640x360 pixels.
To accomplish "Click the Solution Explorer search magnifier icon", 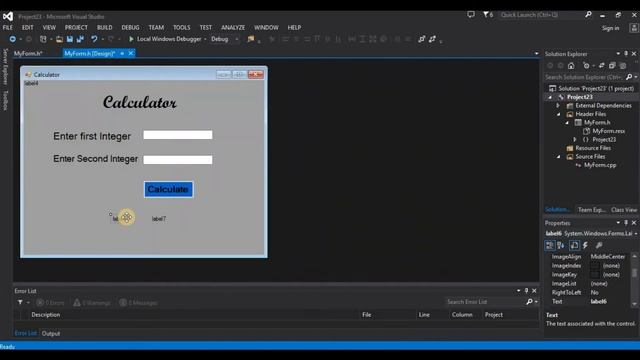I will click(x=629, y=77).
